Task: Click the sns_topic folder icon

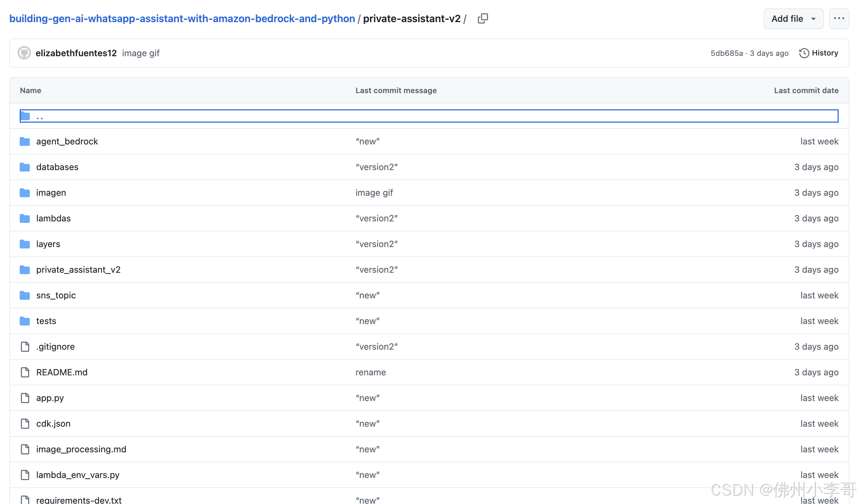Action: coord(25,295)
